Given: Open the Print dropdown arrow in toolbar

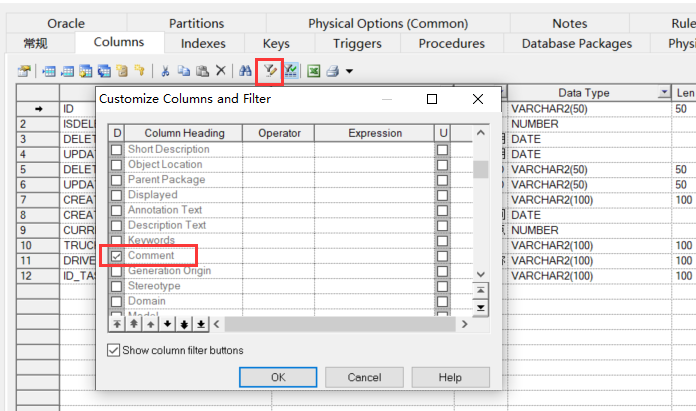Looking at the screenshot, I should (349, 71).
